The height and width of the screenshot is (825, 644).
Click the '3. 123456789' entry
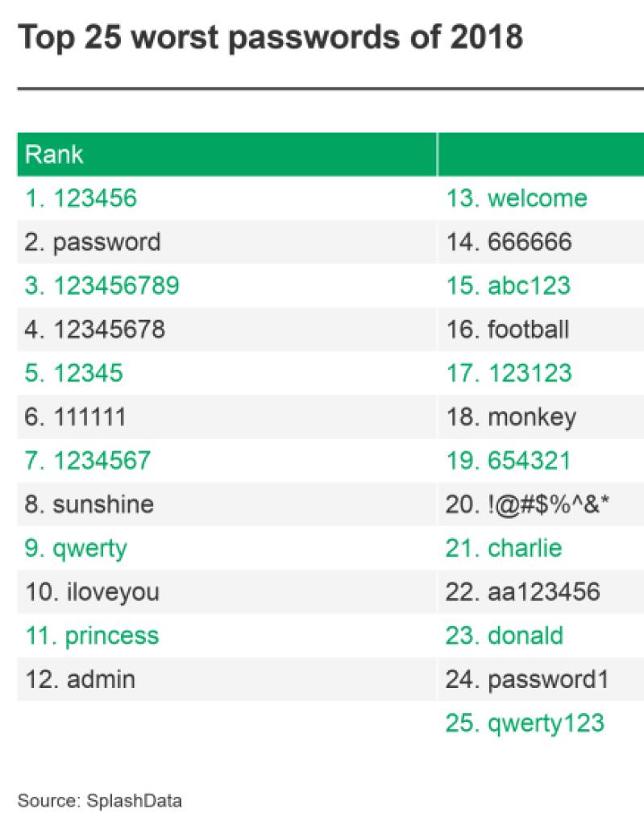click(x=102, y=285)
